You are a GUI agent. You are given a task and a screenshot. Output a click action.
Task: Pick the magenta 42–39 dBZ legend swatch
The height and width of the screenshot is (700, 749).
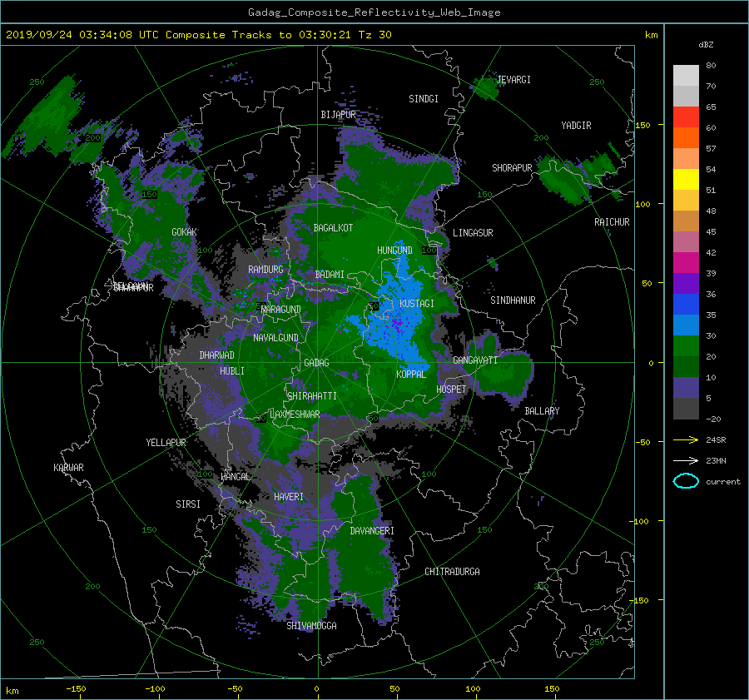click(686, 263)
